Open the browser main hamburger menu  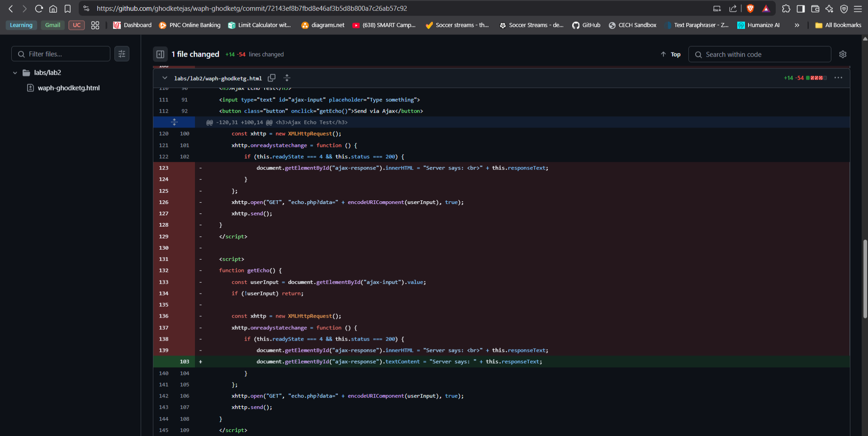(x=858, y=9)
